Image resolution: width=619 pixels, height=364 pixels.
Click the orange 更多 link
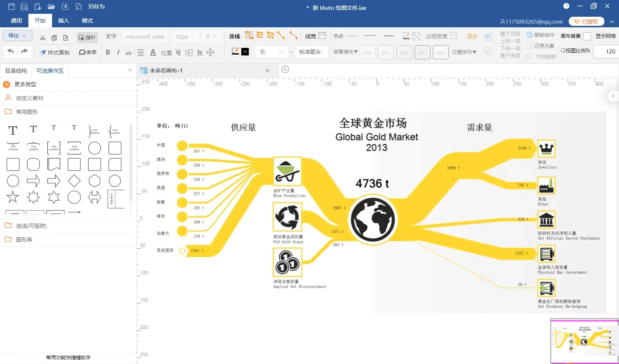(x=472, y=36)
